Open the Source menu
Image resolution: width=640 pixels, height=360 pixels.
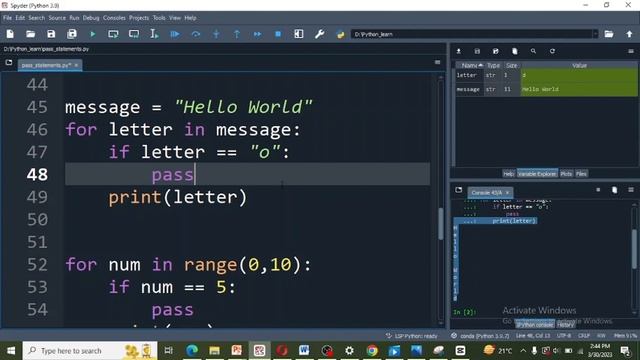coord(57,18)
